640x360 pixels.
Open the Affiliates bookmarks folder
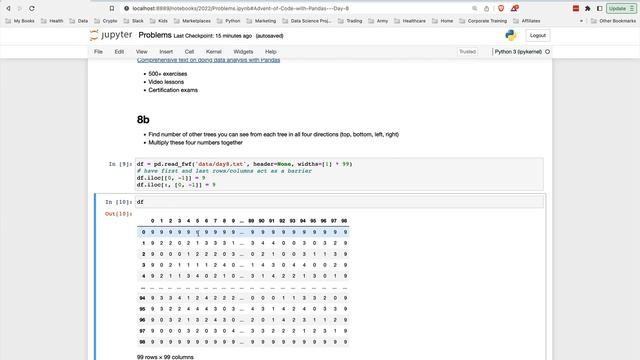(x=527, y=21)
